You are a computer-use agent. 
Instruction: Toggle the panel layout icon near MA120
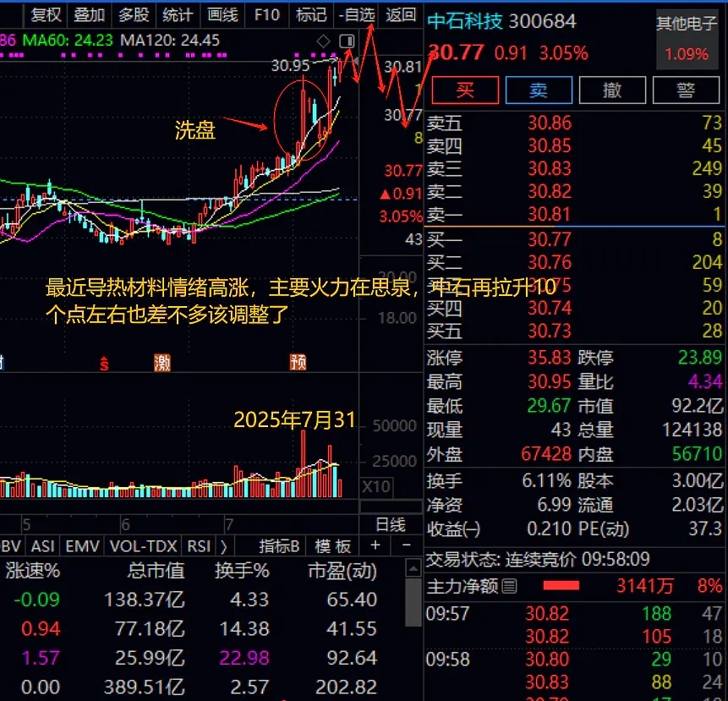[x=347, y=41]
